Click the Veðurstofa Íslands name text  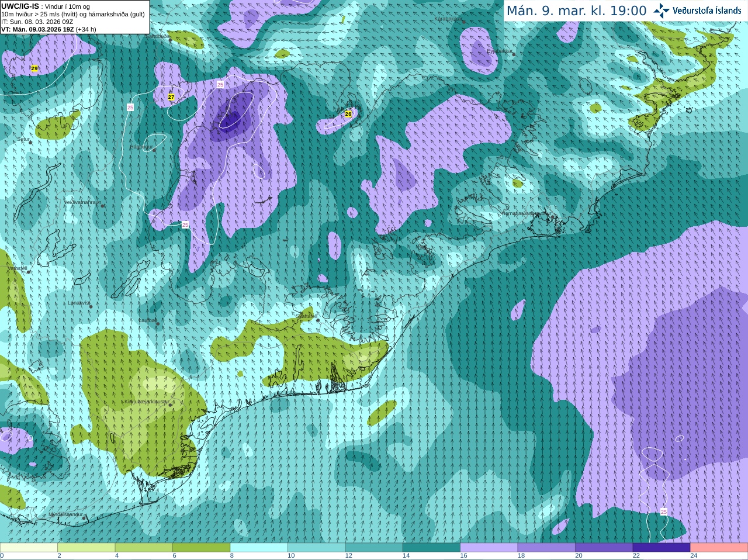[x=707, y=11]
